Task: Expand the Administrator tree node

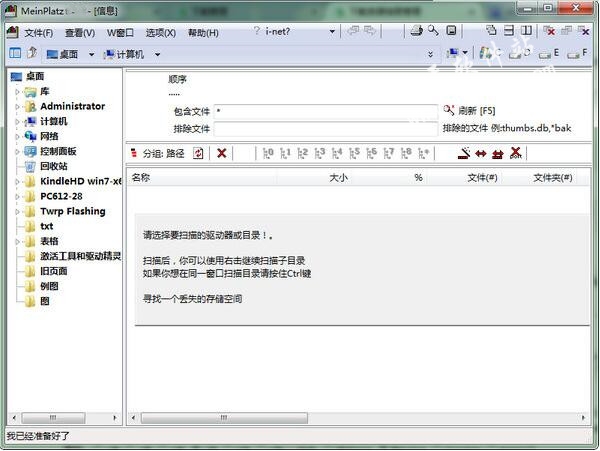Action: click(17, 107)
